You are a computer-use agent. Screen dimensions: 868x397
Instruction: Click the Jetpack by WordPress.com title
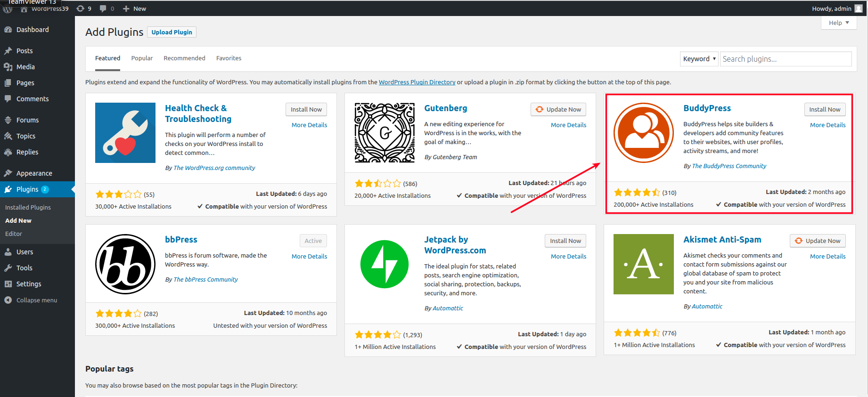click(455, 245)
